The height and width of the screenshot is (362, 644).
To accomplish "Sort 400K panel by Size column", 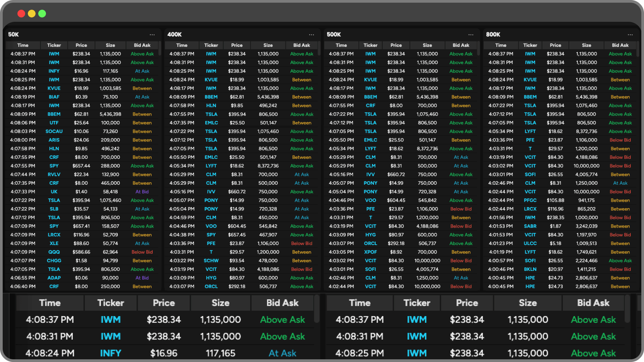I will pyautogui.click(x=268, y=45).
